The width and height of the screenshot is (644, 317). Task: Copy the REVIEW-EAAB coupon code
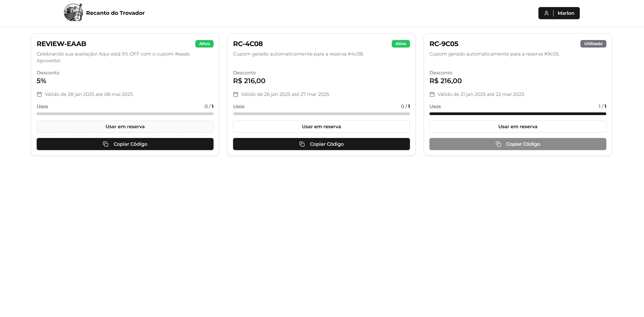pos(125,144)
